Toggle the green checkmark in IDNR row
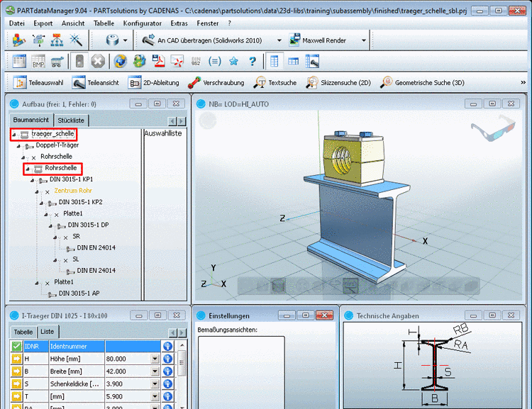Image resolution: width=532 pixels, height=409 pixels. click(16, 346)
